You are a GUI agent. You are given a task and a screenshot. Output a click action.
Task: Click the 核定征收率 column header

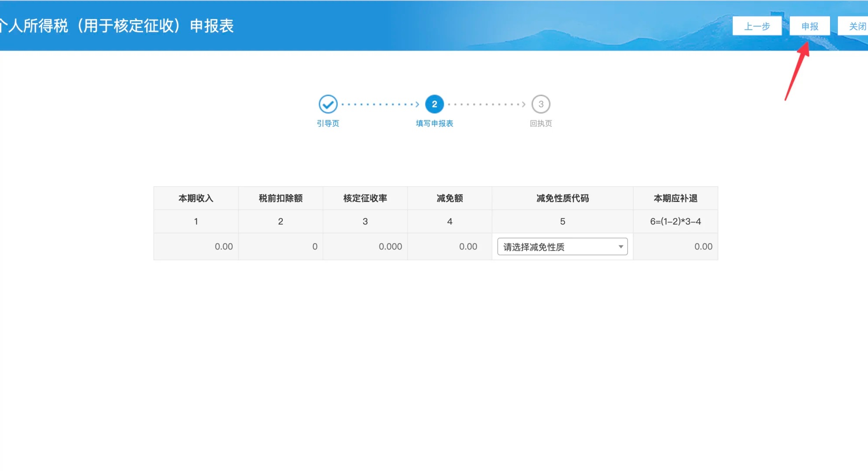tap(365, 198)
